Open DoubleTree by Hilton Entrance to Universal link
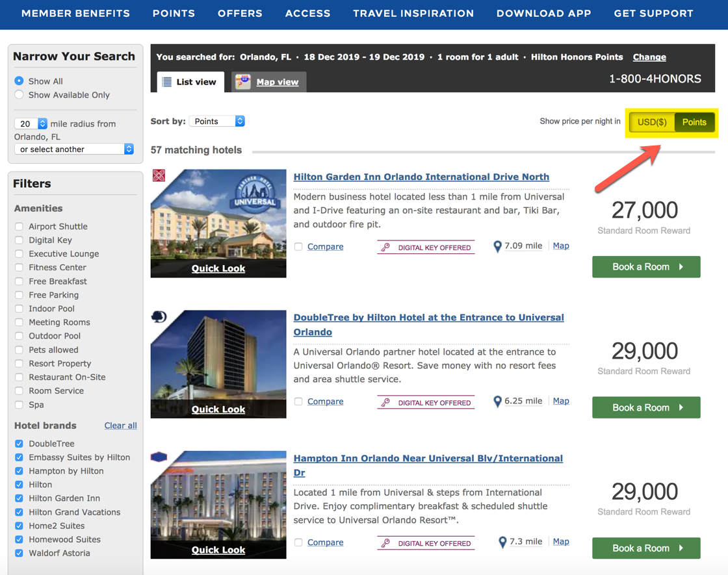 coord(428,324)
